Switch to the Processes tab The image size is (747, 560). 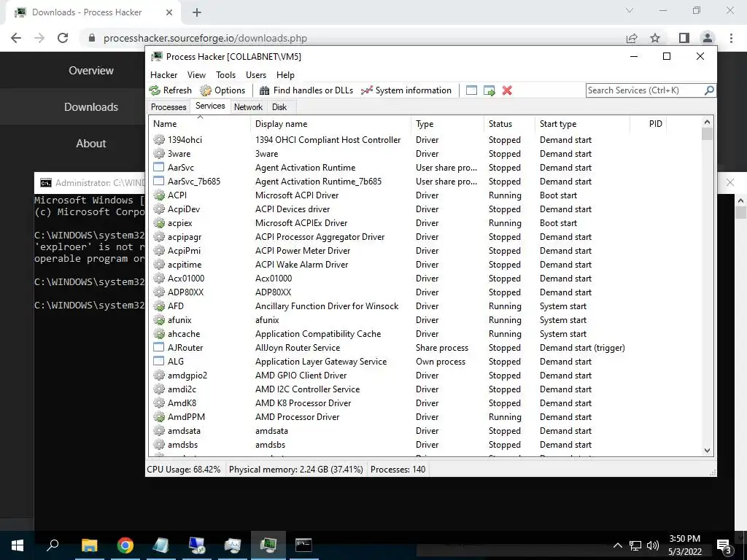click(169, 107)
